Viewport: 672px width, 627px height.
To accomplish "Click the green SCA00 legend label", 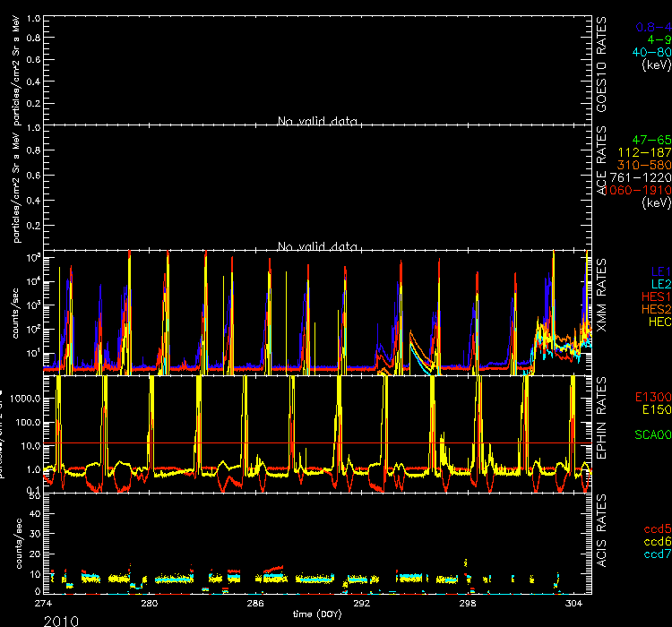I will coord(651,435).
